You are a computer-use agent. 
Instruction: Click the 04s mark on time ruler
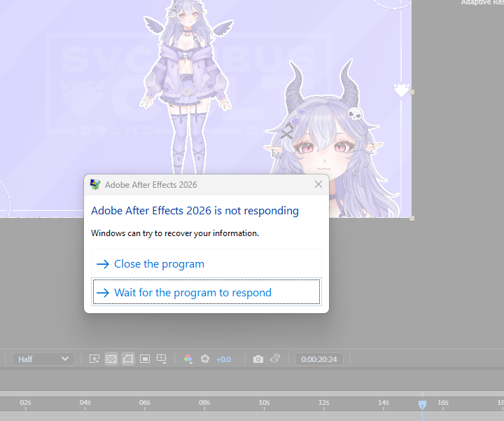pos(85,403)
